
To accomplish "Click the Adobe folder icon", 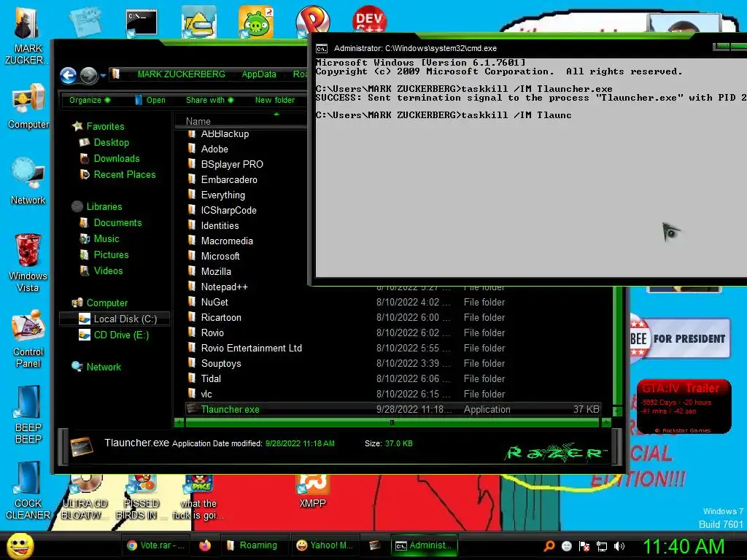I will click(192, 149).
